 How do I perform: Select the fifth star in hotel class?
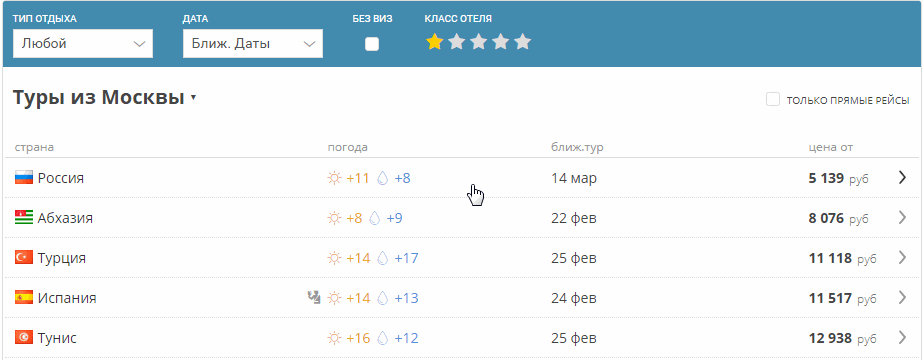coord(522,42)
